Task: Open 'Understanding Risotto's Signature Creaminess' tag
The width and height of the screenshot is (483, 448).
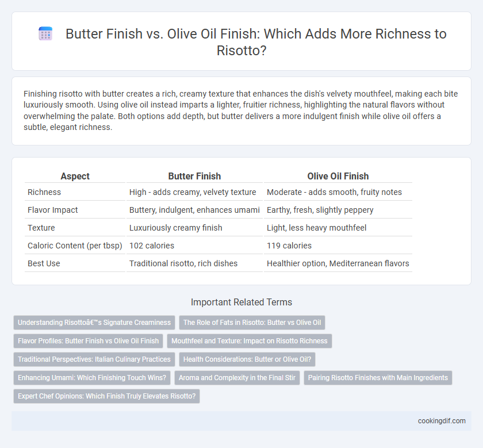Action: coord(94,323)
